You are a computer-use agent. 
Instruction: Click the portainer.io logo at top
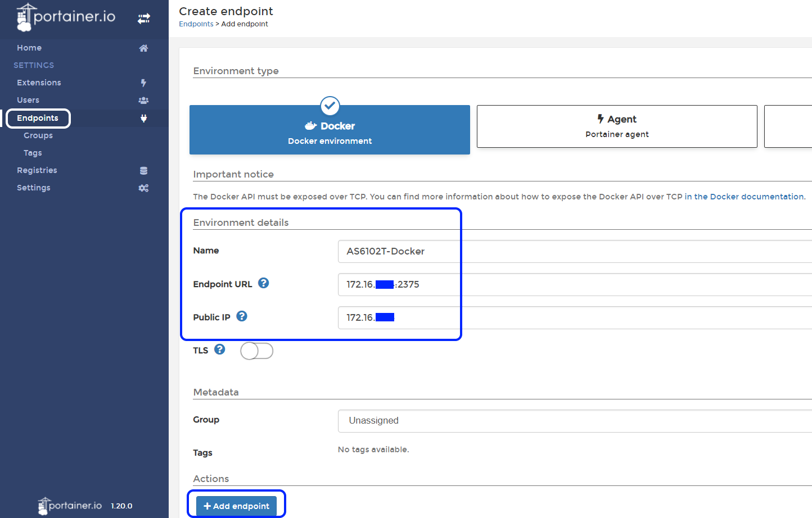[66, 17]
